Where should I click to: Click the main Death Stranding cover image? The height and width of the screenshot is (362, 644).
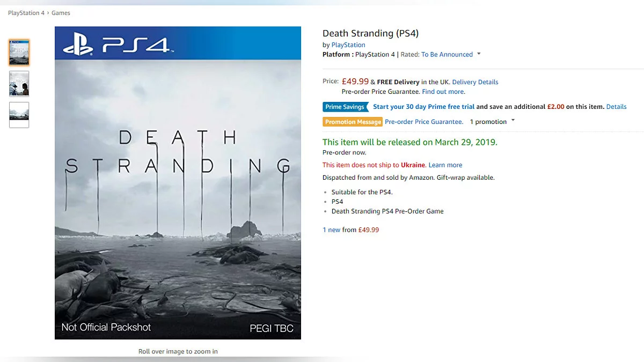(178, 183)
